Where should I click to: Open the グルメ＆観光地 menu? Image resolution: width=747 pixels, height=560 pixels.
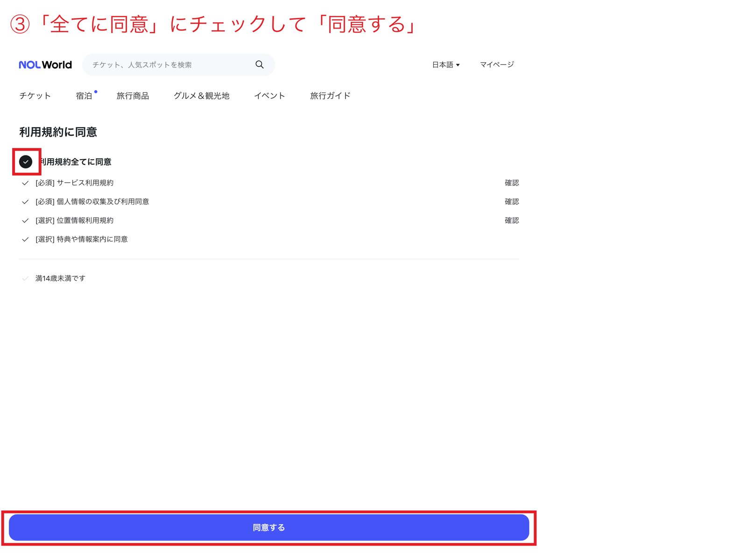(x=202, y=96)
